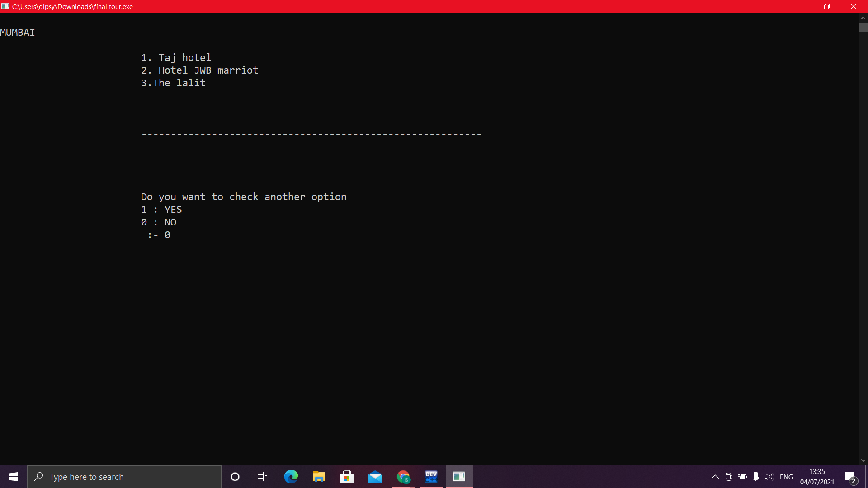Click the volume speaker icon
This screenshot has width=868, height=488.
[769, 477]
